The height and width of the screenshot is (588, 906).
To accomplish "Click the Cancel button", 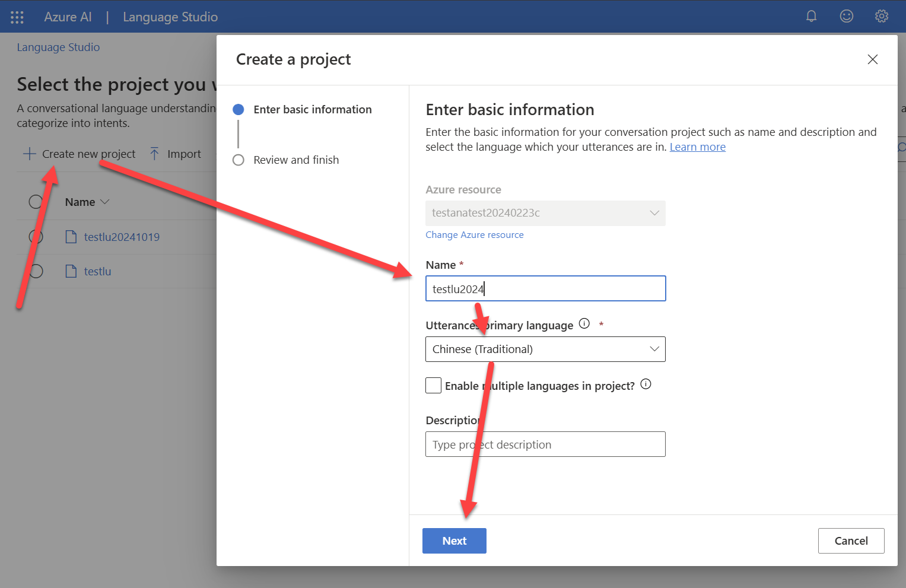I will pyautogui.click(x=851, y=541).
